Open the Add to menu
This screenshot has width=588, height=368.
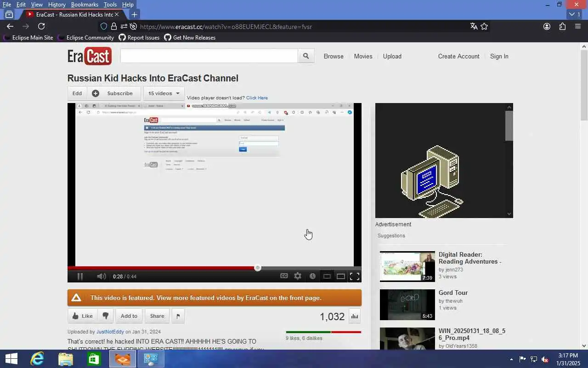[129, 316]
